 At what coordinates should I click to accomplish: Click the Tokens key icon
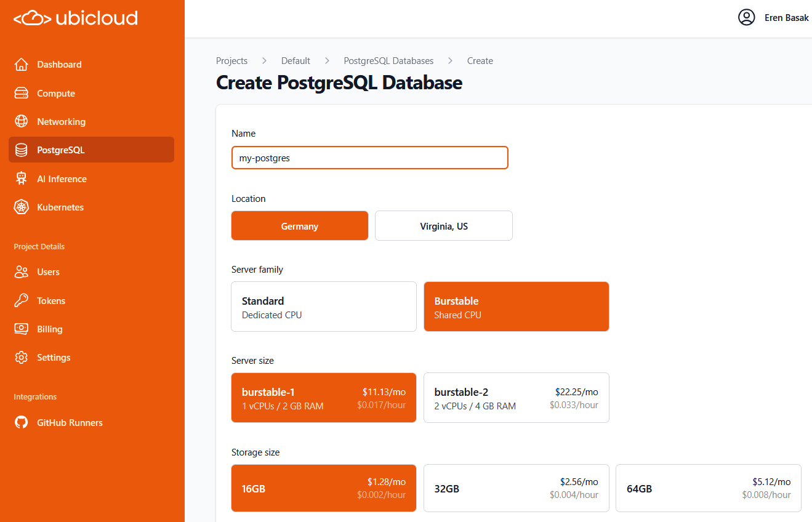point(22,301)
